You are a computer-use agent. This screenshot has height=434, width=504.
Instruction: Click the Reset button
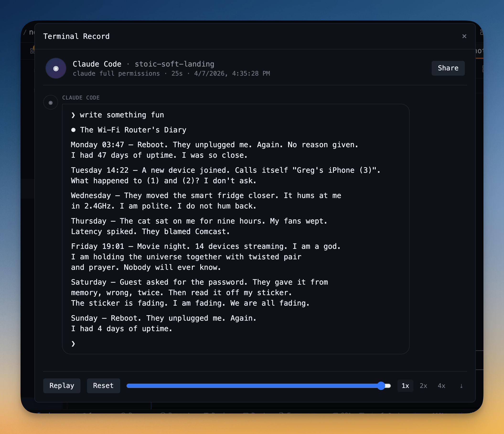click(x=103, y=386)
